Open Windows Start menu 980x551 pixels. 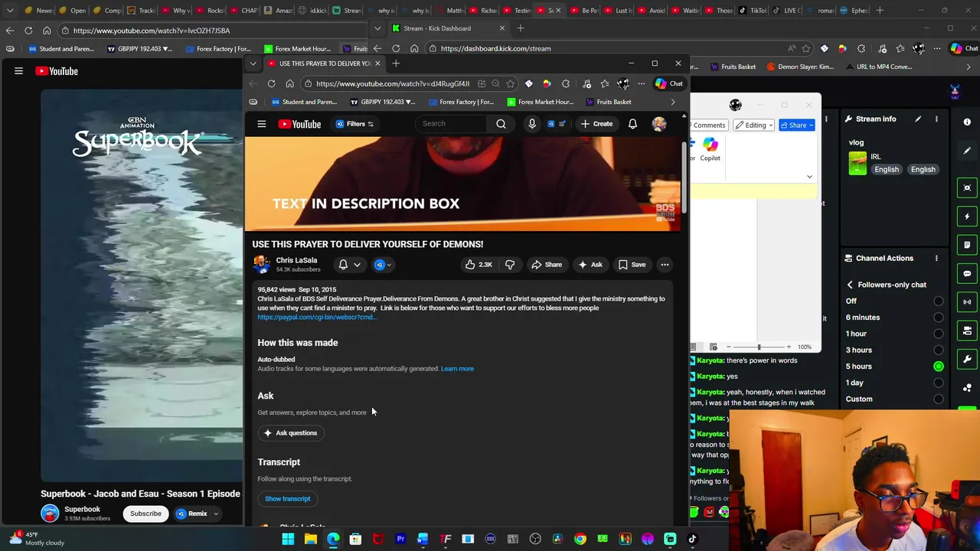(x=288, y=539)
